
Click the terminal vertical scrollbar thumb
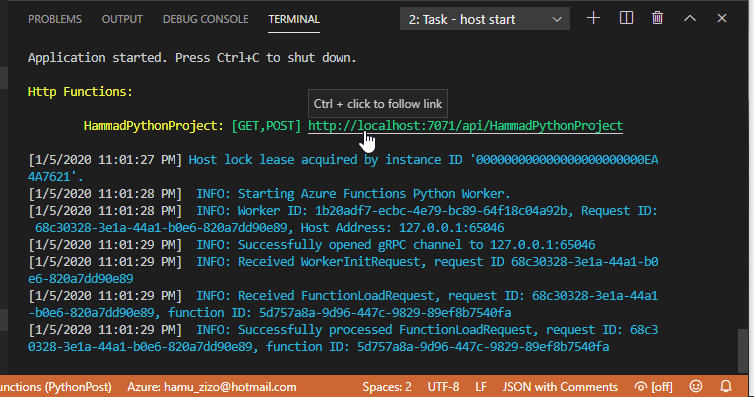tap(743, 350)
